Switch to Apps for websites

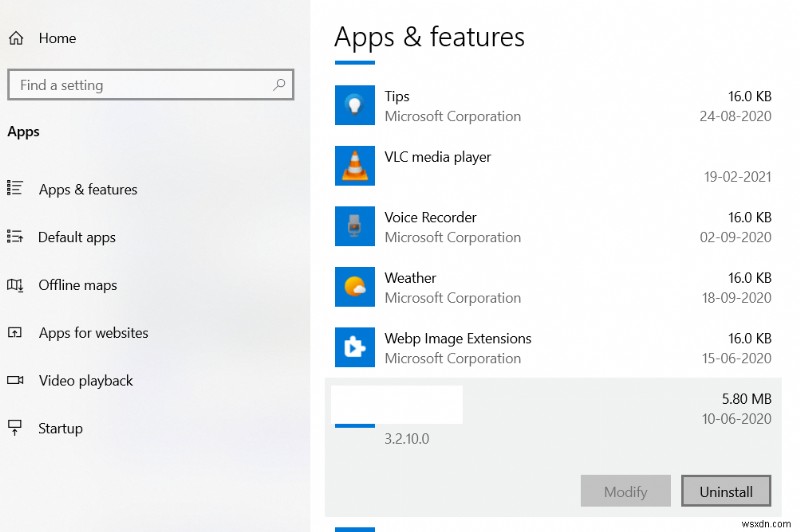point(94,333)
